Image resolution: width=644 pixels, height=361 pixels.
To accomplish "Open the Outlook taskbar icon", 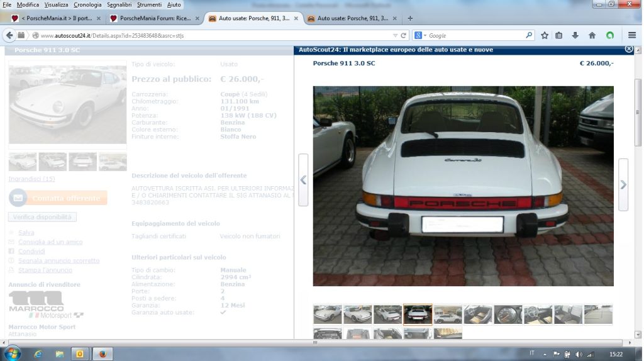I will [x=80, y=354].
